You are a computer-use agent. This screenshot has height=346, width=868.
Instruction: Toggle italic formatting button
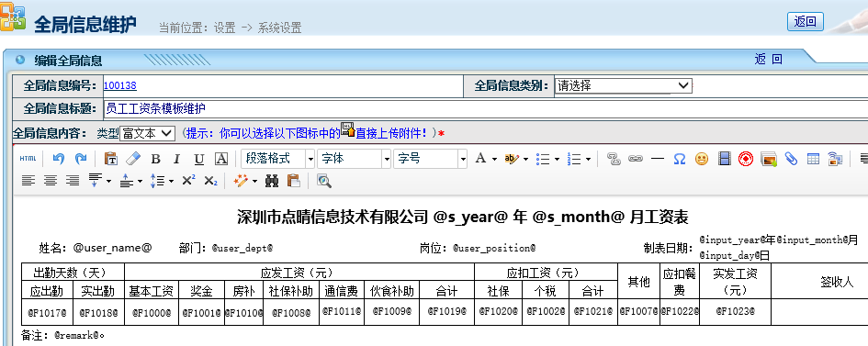(176, 159)
